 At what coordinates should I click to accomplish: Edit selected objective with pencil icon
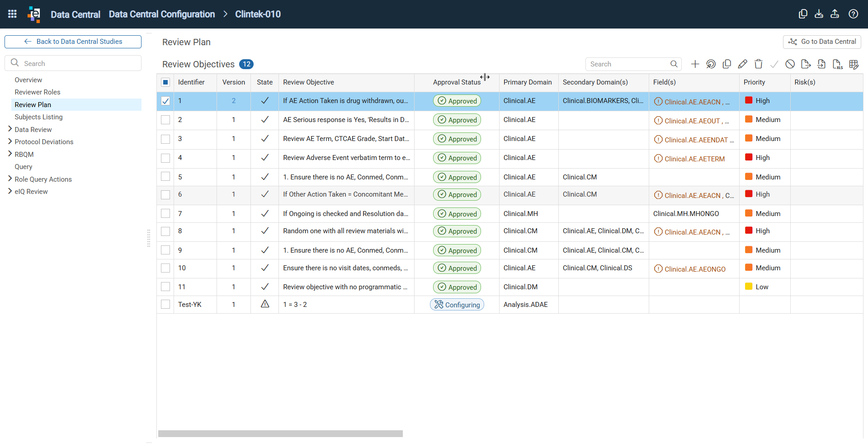point(743,64)
